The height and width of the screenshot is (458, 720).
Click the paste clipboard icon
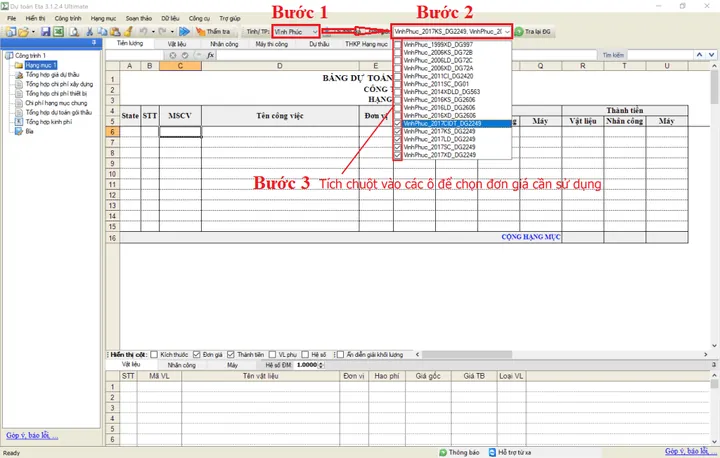[x=115, y=32]
